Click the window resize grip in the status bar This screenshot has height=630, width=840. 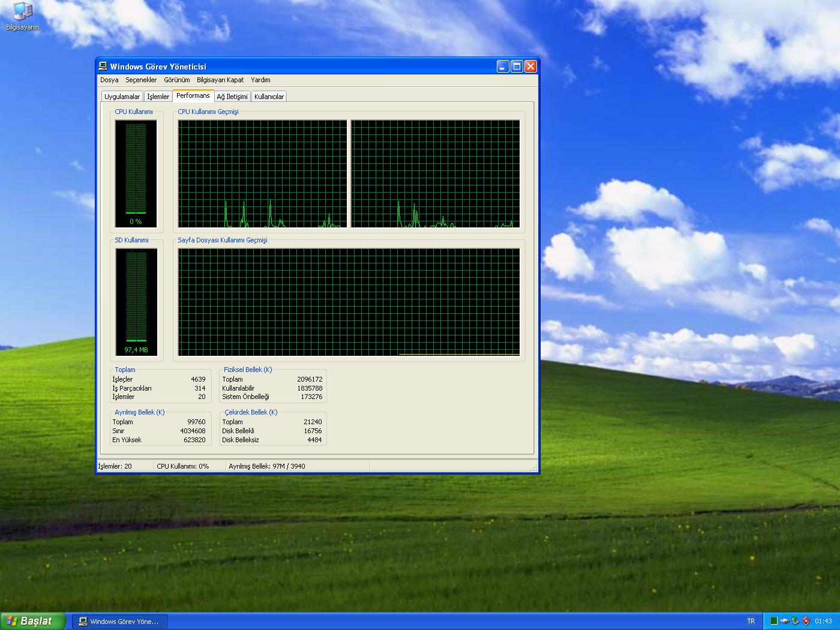click(534, 467)
